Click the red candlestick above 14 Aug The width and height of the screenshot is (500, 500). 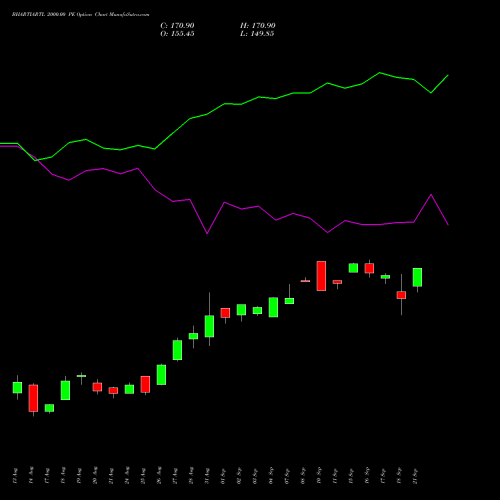(33, 398)
